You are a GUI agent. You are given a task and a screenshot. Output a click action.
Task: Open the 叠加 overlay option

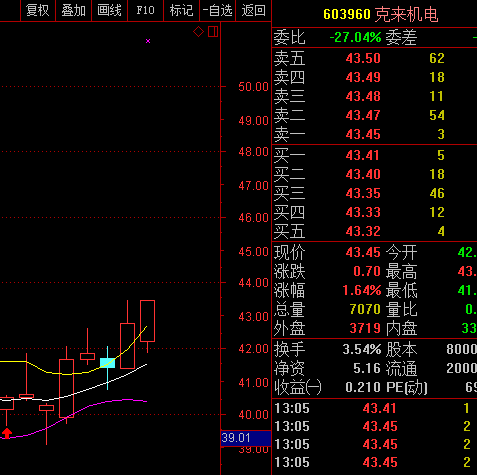click(73, 10)
